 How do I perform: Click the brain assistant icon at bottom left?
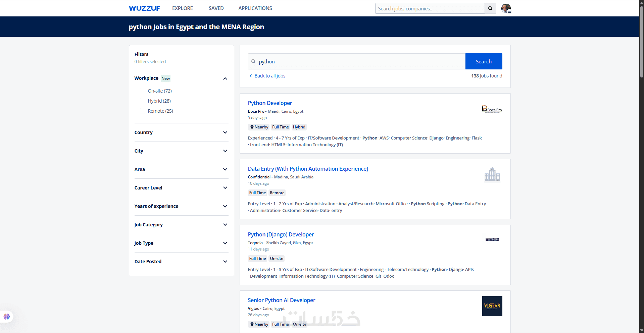click(x=7, y=317)
